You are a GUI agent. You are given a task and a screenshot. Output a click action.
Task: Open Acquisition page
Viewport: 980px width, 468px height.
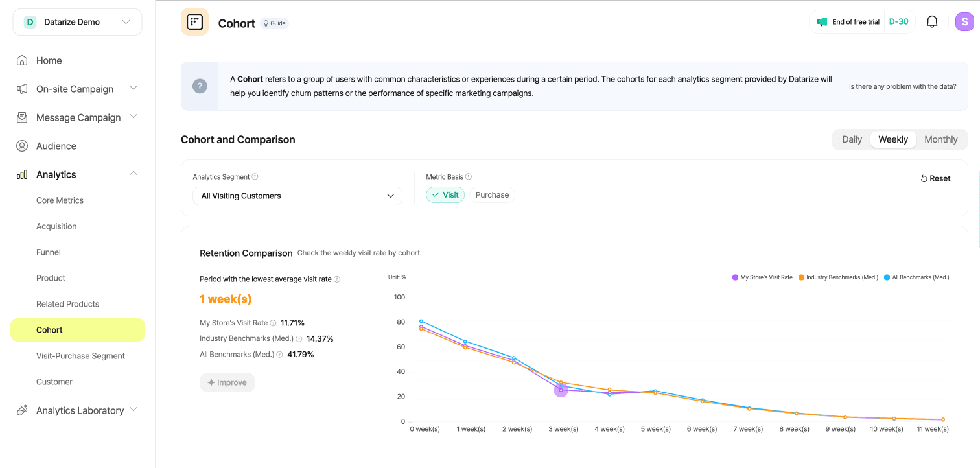56,226
